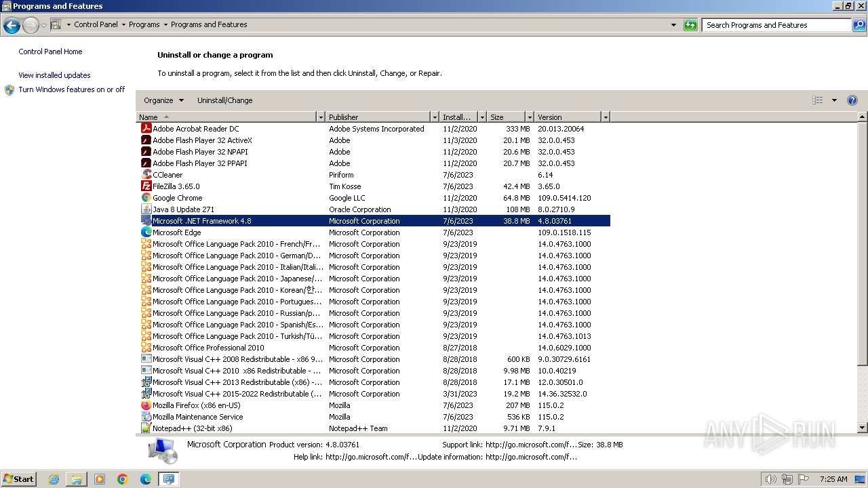Click the shield icon beside Windows features
Screen dimensions: 868x488
(9, 90)
